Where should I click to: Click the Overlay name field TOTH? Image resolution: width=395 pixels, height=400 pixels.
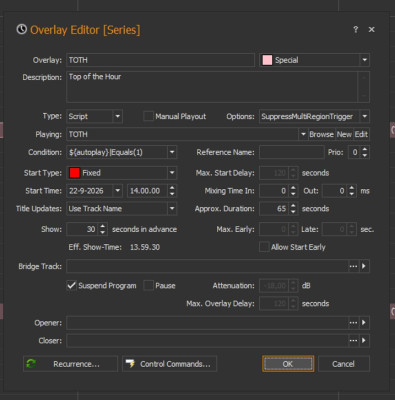(160, 60)
